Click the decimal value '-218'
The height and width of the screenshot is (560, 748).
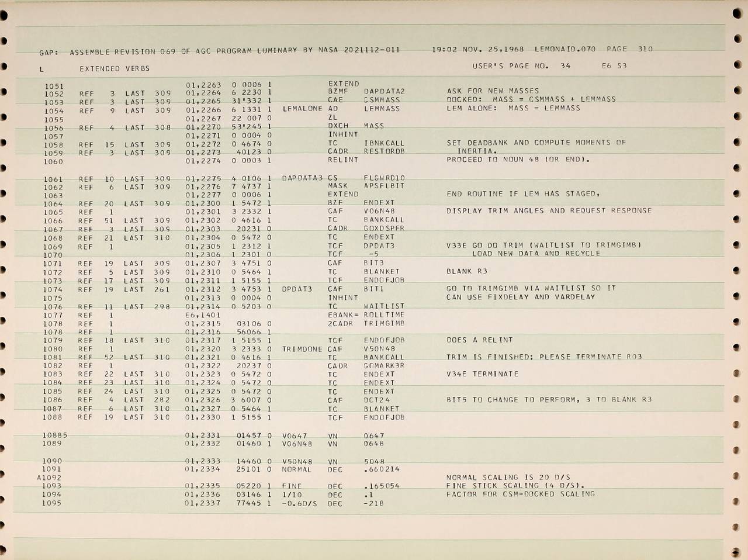(374, 503)
